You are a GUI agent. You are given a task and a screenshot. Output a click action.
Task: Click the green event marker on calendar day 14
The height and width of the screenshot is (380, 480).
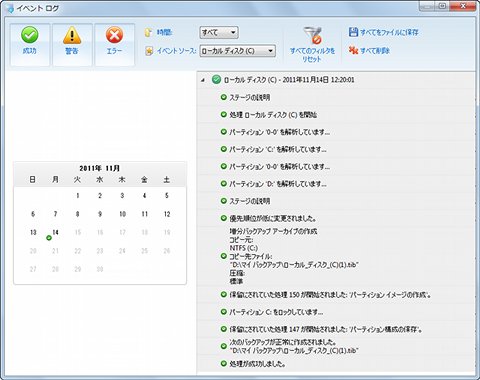49,238
